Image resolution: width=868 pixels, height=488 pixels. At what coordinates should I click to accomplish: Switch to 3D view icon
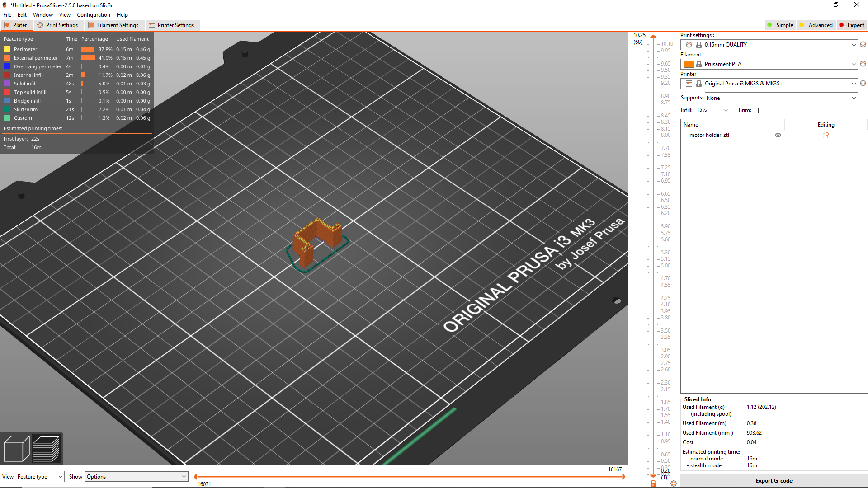pyautogui.click(x=16, y=449)
